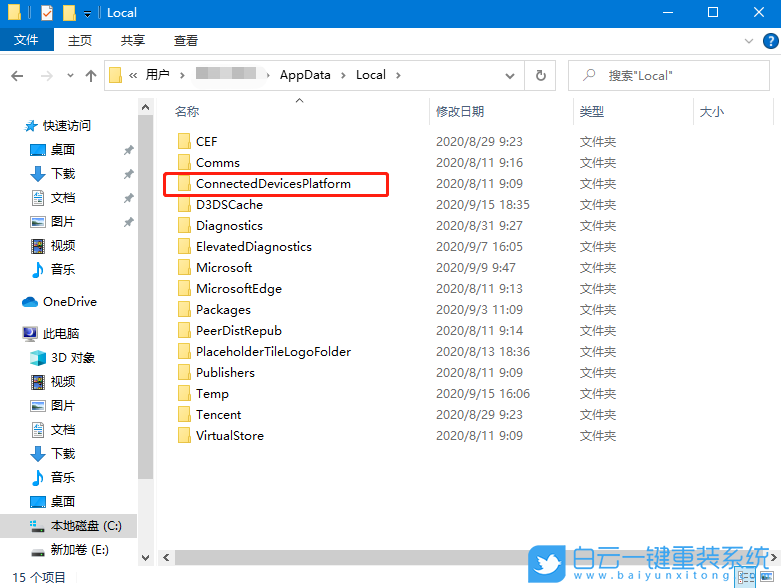
Task: Refresh the Local folder view
Action: (540, 75)
